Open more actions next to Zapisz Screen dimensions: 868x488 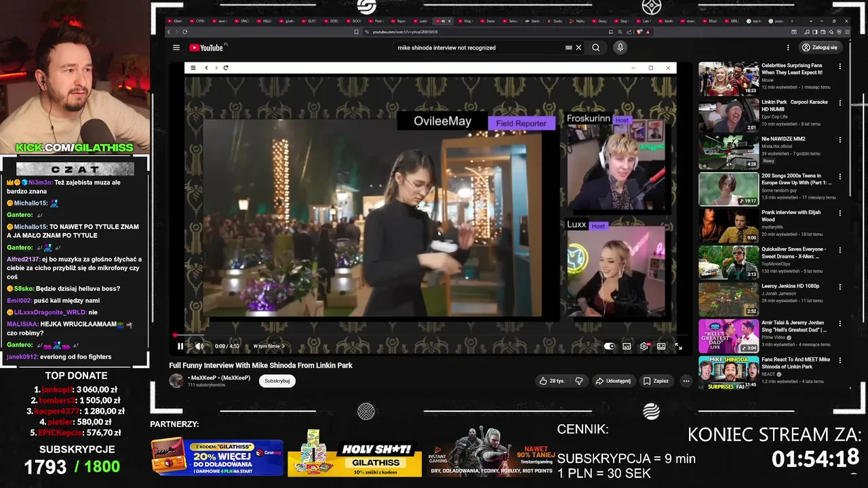tap(686, 381)
